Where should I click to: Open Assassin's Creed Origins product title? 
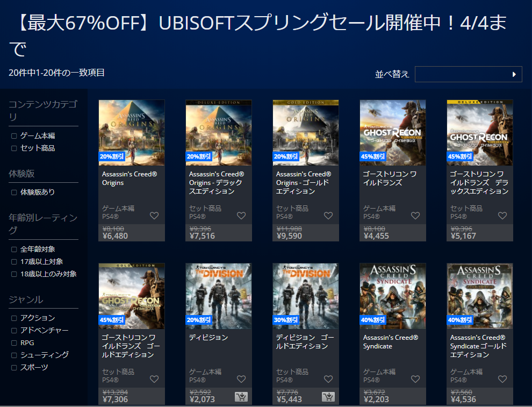click(130, 178)
